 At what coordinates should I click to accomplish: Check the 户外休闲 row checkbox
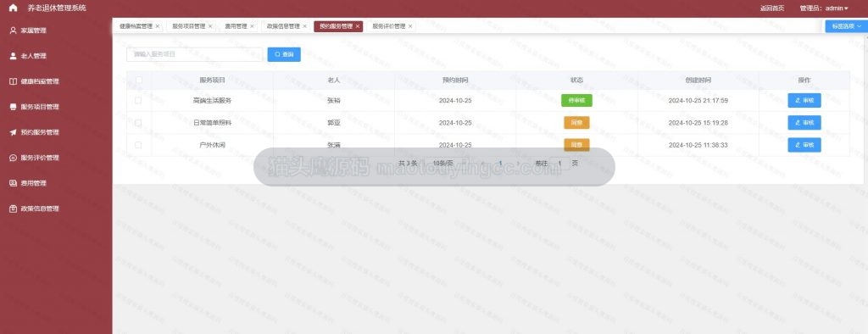tap(138, 145)
